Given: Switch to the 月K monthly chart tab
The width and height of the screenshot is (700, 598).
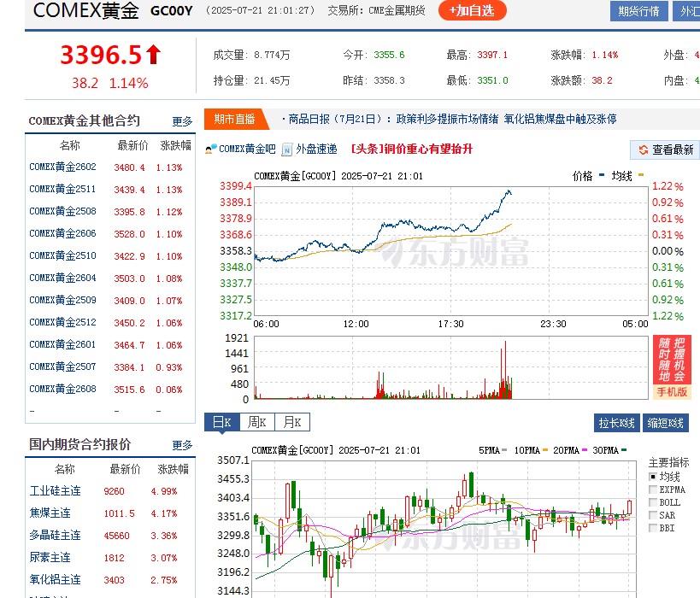Looking at the screenshot, I should click(x=292, y=422).
